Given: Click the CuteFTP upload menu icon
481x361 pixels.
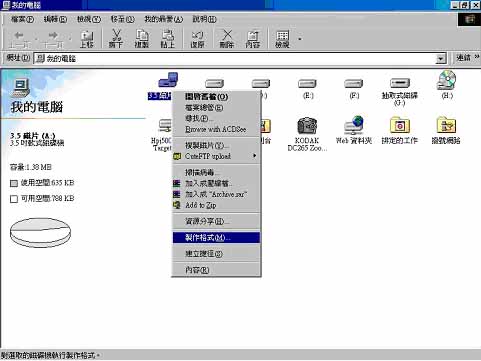Looking at the screenshot, I should point(177,156).
